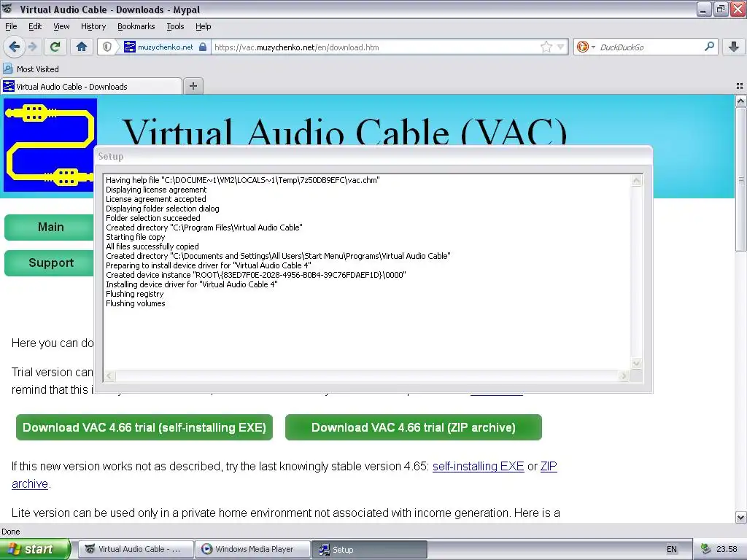Click the log line "Folder selection succeeded"
This screenshot has height=560, width=747.
(153, 218)
